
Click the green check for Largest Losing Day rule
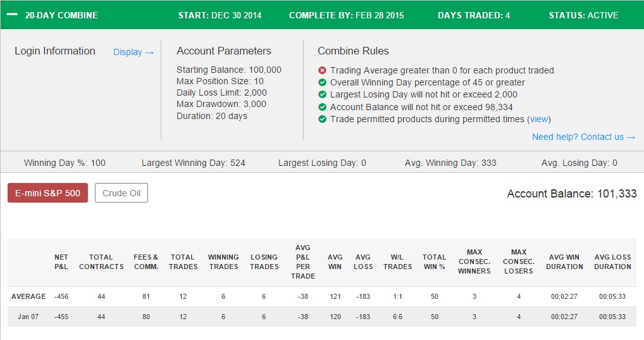(323, 94)
